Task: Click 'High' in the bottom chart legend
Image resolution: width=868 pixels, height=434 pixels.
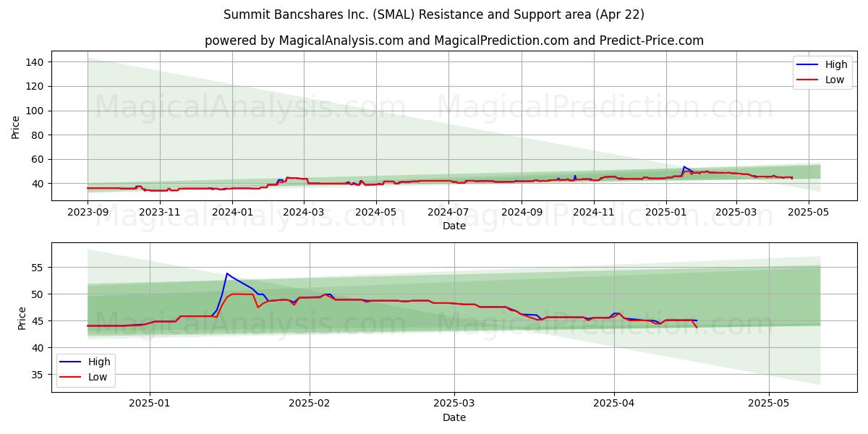Action: tap(99, 362)
